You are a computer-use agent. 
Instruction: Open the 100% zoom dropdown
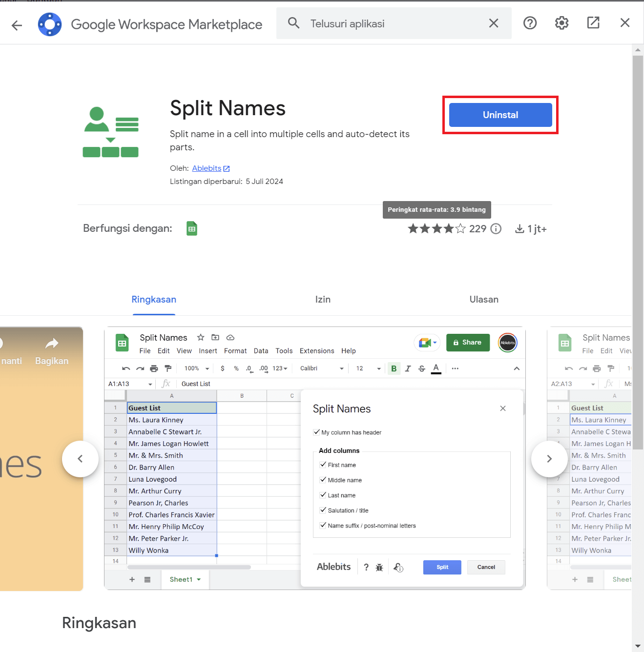point(196,368)
